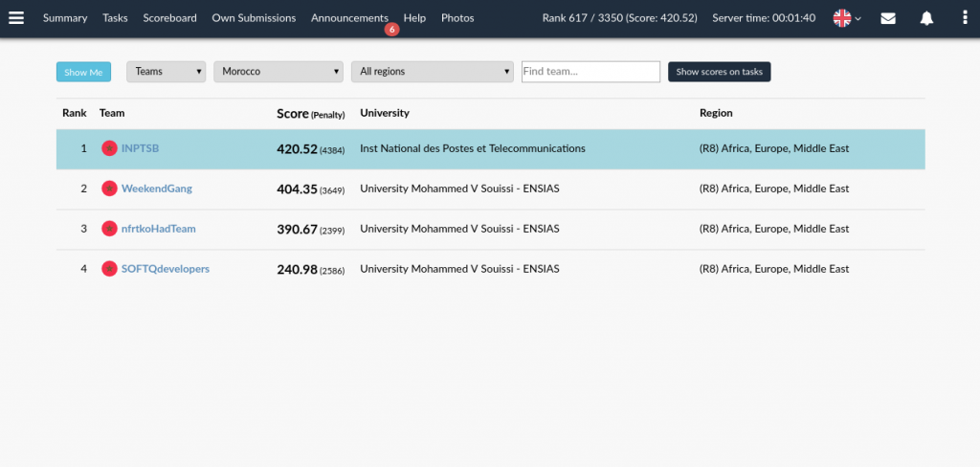The image size is (980, 467).
Task: Open the notifications bell icon
Action: (926, 19)
